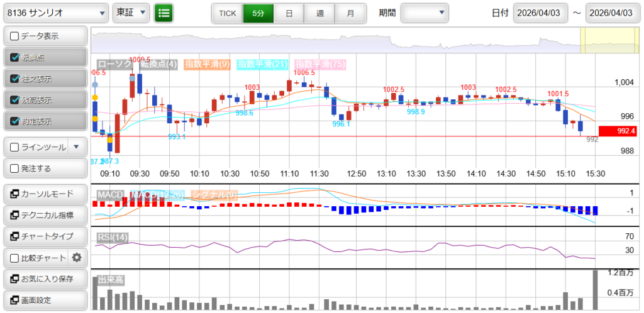Open the 8136 サンリオ stock dropdown
The width and height of the screenshot is (644, 313).
tap(56, 13)
